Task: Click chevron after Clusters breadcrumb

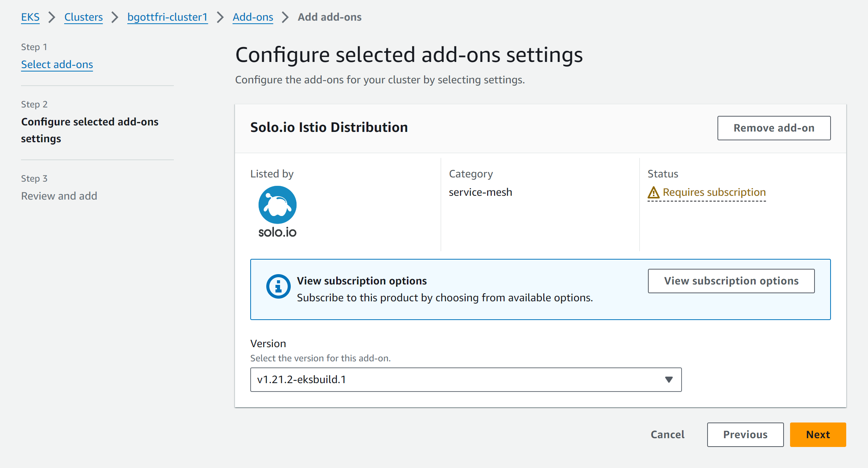Action: [x=115, y=17]
